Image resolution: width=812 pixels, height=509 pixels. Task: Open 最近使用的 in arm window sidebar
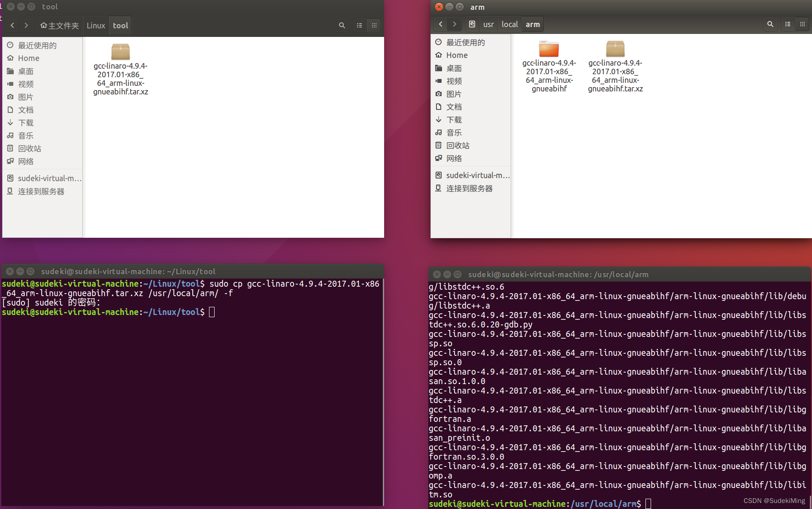tap(471, 42)
